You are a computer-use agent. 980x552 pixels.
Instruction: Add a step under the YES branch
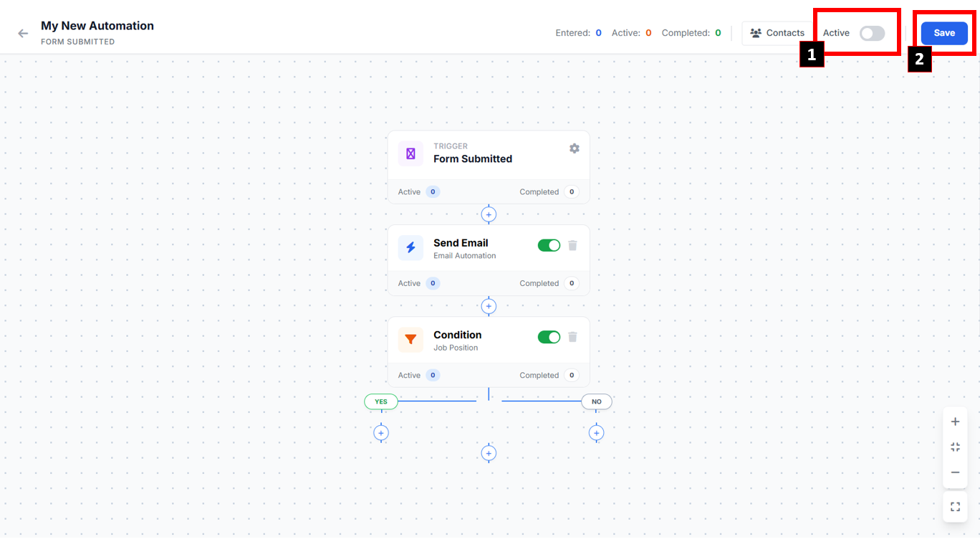point(381,433)
